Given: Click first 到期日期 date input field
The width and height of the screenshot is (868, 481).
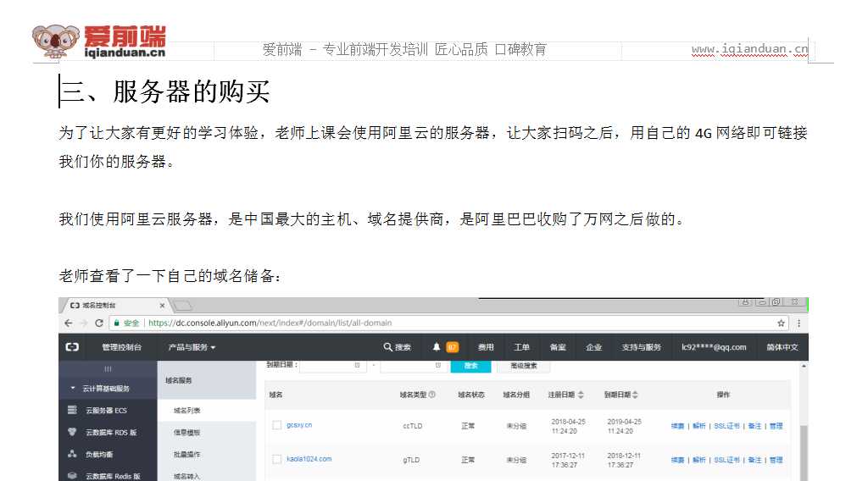Looking at the screenshot, I should point(333,366).
